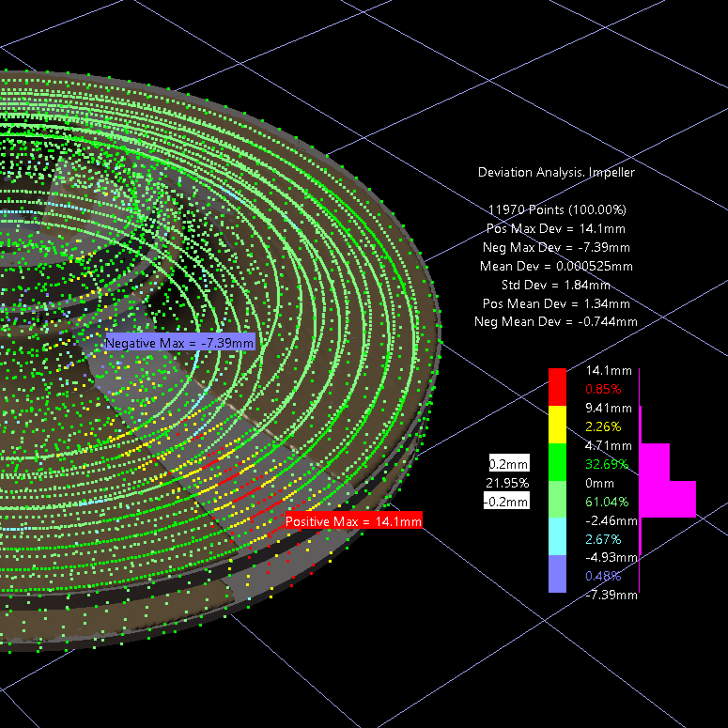Click the 11970 Points (100.00%) line
Image resolution: width=728 pixels, height=728 pixels.
(x=557, y=209)
